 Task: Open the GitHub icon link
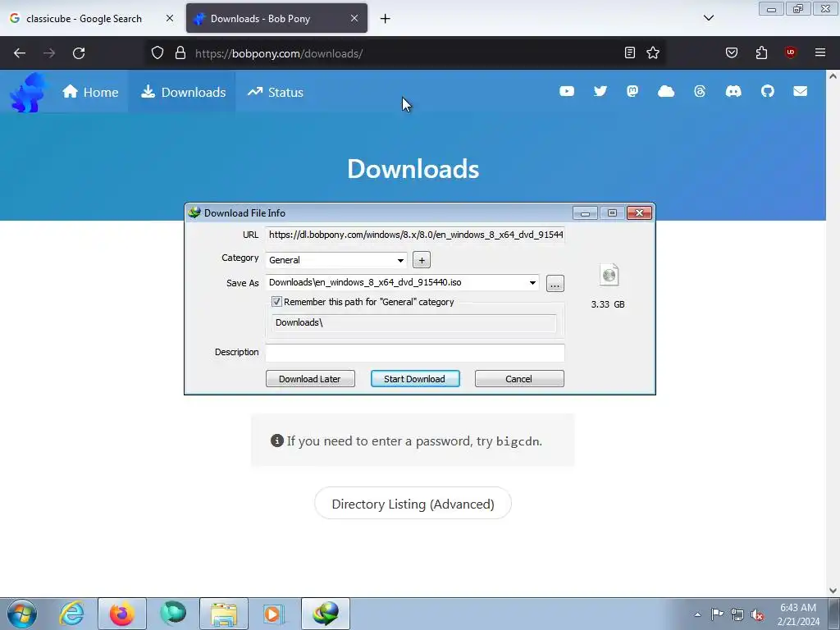point(768,92)
